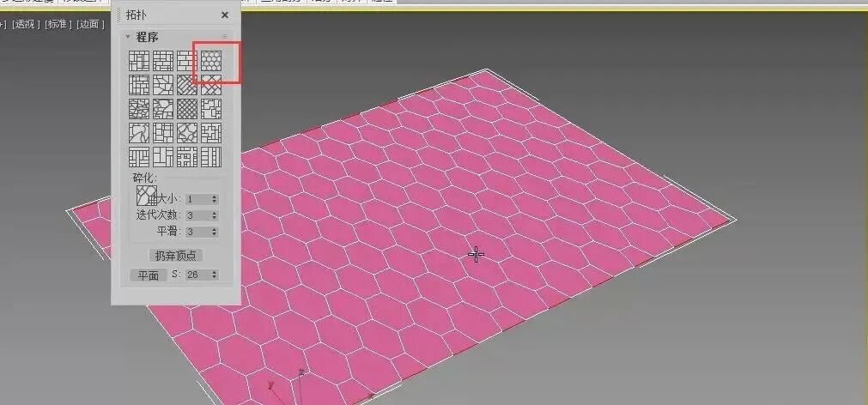
Task: Apply the pattern in fourth row, second icon
Action: [163, 133]
